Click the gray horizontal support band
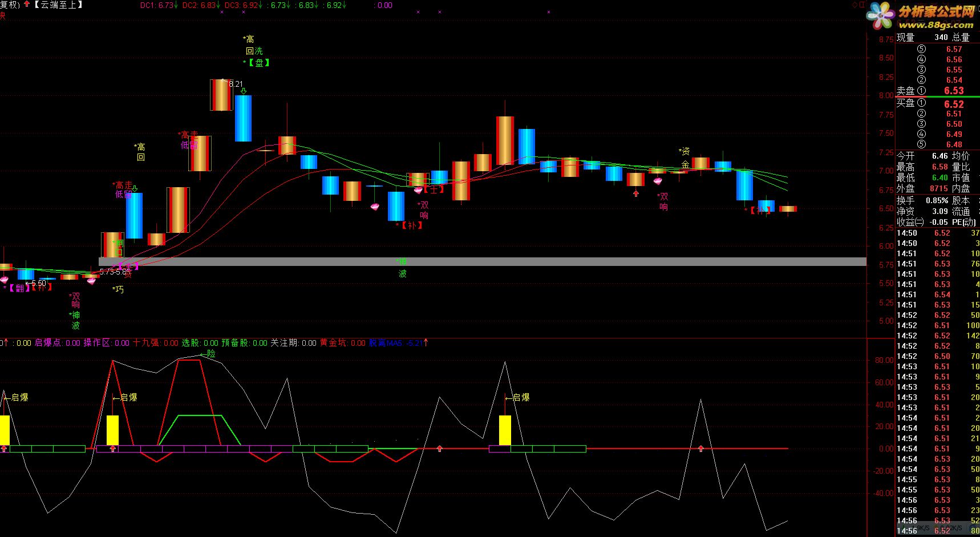 click(x=483, y=261)
